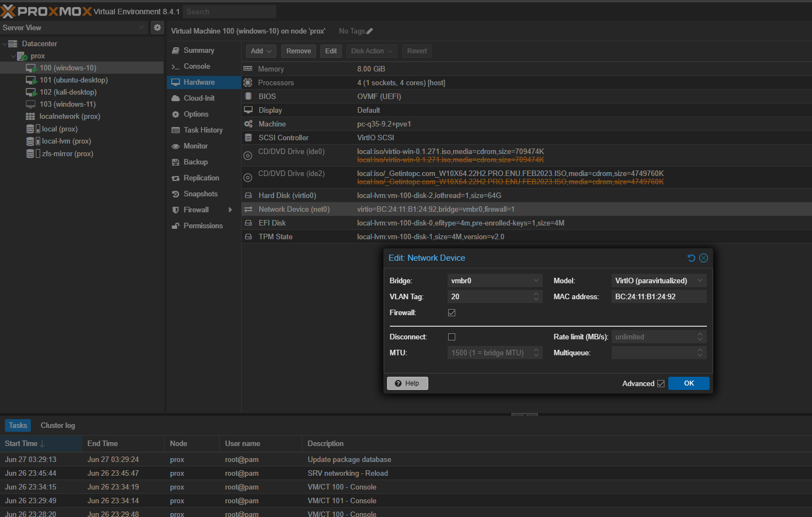Enable the Disconnect checkbox
Viewport: 812px width, 517px height.
[451, 336]
